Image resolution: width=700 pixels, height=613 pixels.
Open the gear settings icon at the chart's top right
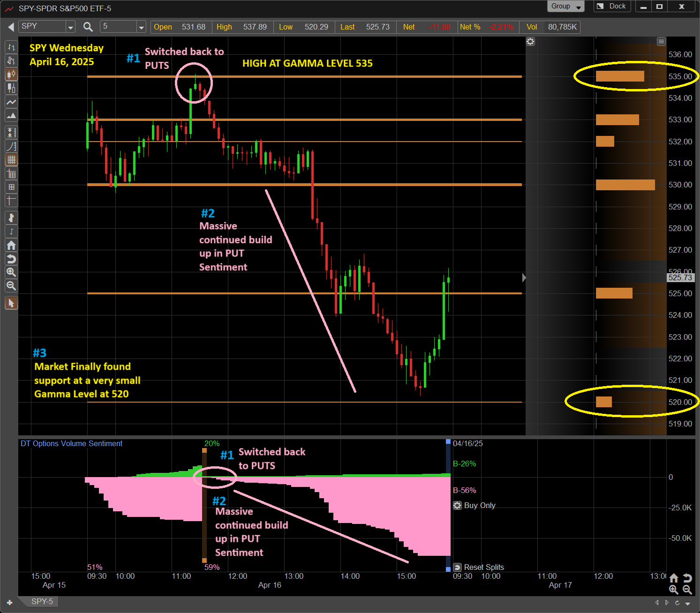tap(530, 42)
